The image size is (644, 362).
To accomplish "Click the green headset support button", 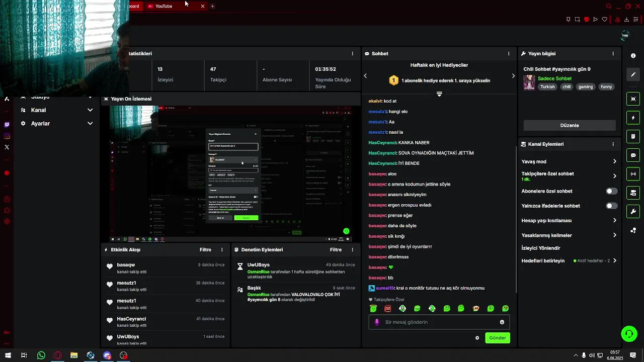I will click(x=629, y=333).
